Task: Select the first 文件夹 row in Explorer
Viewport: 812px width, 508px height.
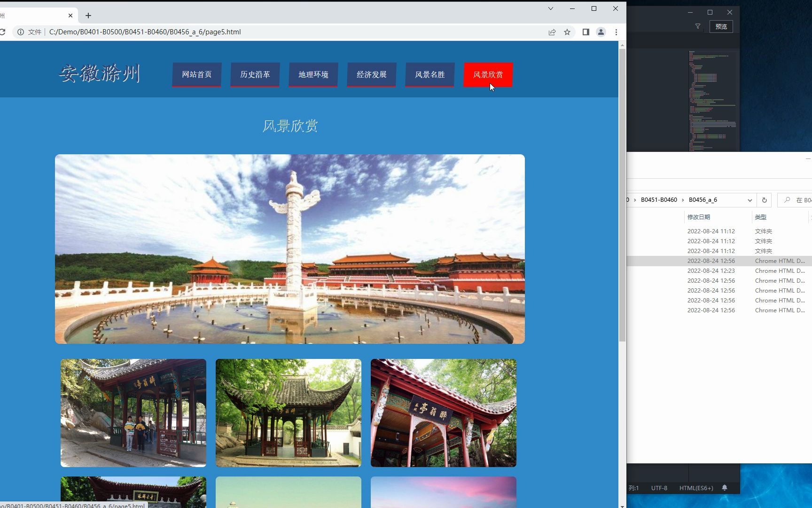Action: 719,231
